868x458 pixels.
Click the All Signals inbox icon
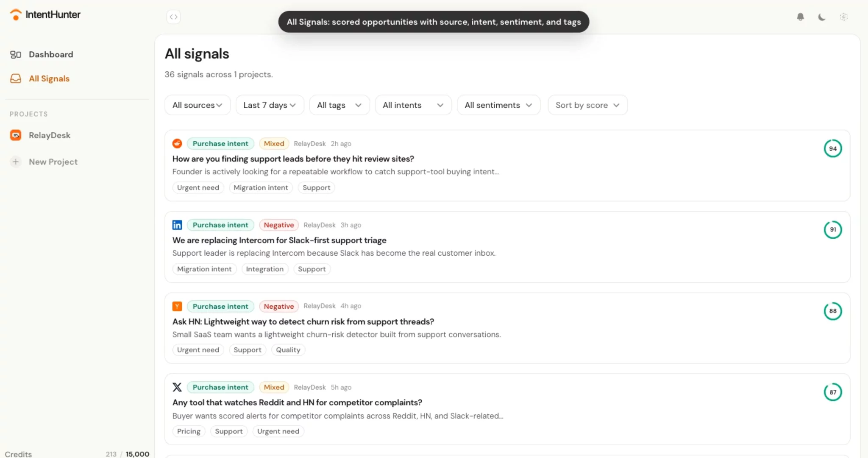tap(16, 78)
